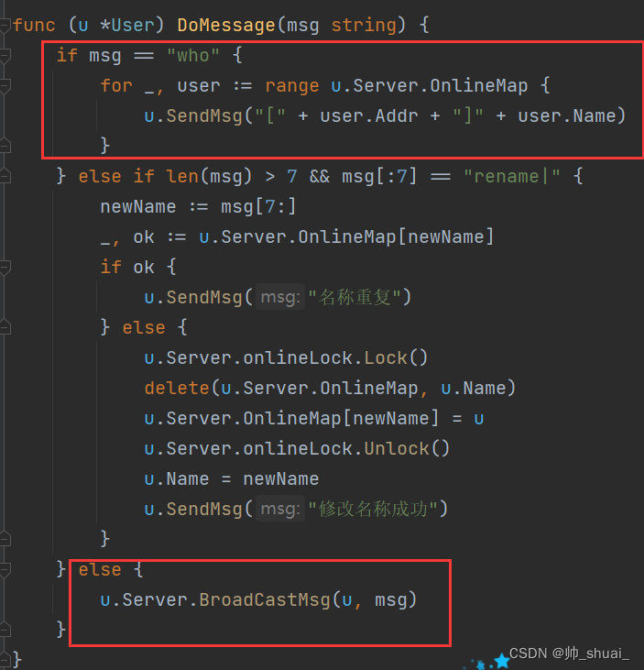The height and width of the screenshot is (670, 644).
Task: Click u.Name argument inside delete call
Action: 474,389
